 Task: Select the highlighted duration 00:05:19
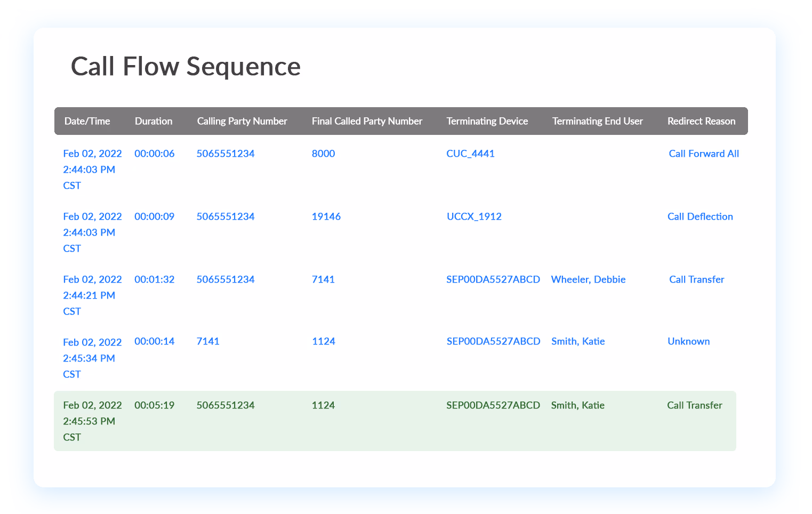pyautogui.click(x=154, y=405)
